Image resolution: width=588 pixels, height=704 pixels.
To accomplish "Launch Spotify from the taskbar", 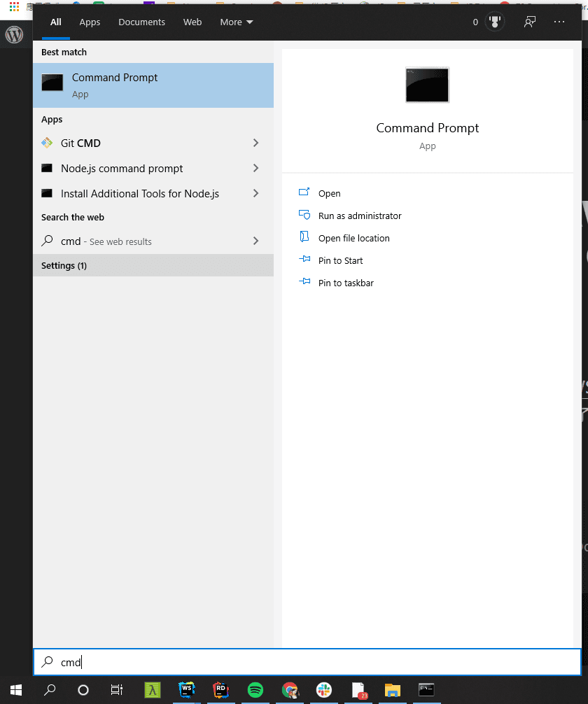I will (x=255, y=690).
